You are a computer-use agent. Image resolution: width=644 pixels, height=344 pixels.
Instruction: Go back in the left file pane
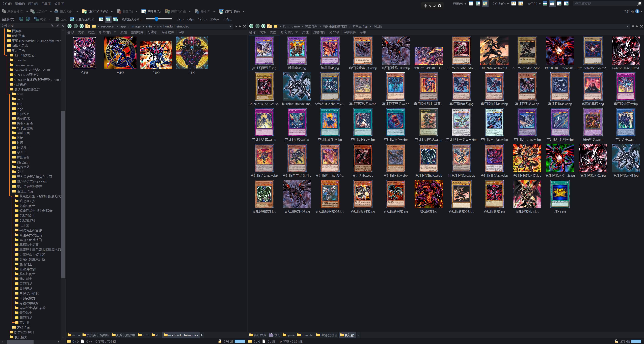point(69,26)
